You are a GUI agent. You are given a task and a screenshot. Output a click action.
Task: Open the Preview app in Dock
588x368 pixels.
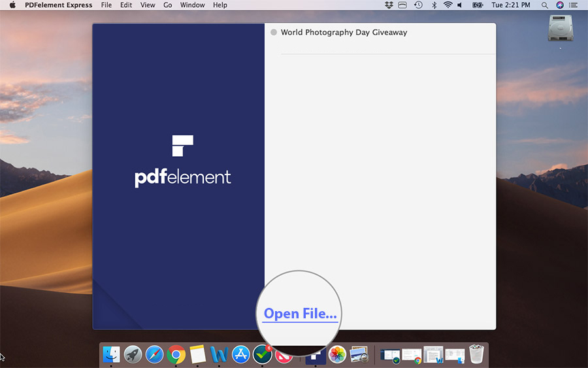(359, 354)
